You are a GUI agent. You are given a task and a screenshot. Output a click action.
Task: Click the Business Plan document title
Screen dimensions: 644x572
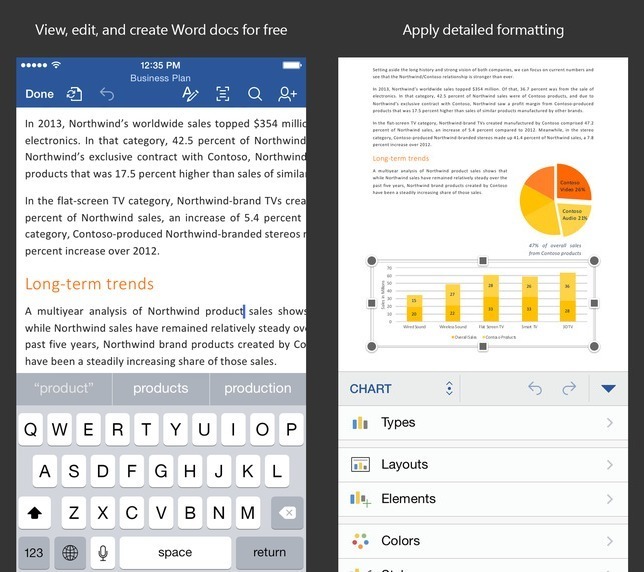click(x=160, y=78)
